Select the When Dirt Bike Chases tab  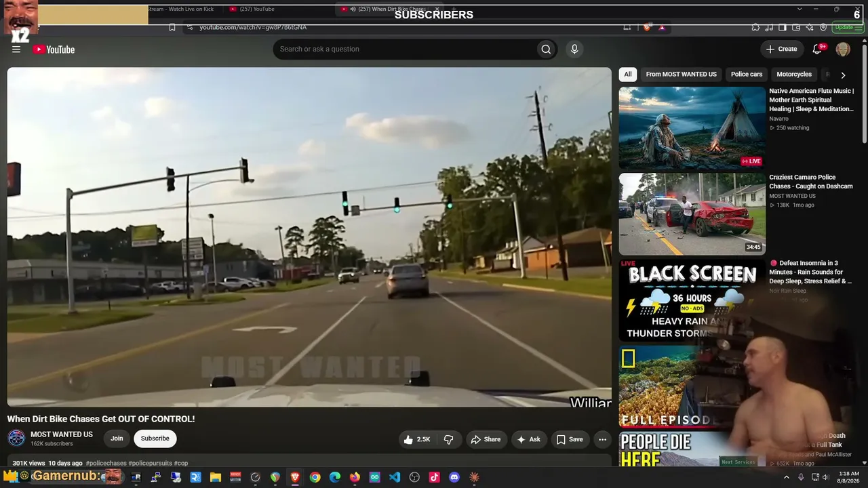pyautogui.click(x=390, y=9)
